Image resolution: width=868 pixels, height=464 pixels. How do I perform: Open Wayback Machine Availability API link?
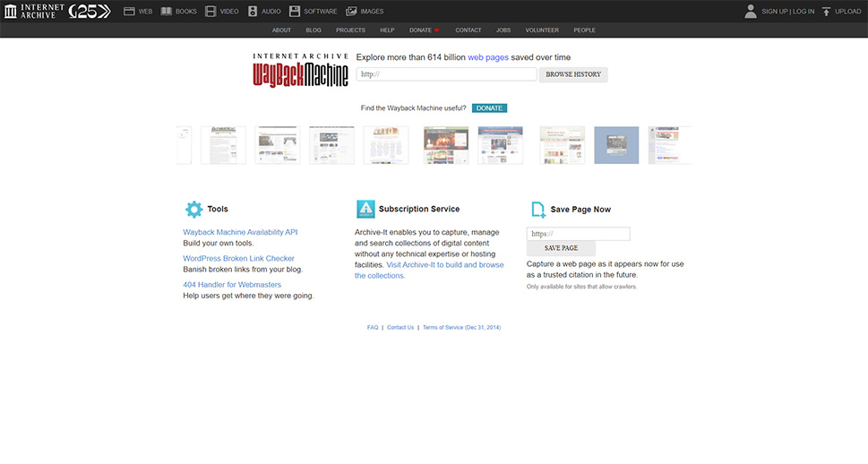(x=240, y=232)
